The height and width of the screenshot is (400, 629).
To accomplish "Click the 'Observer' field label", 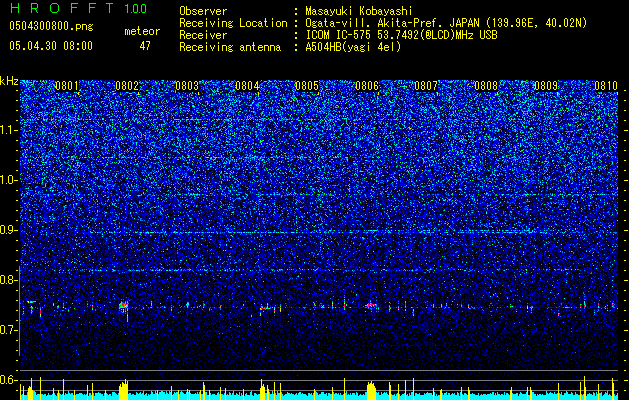I will 203,11.
